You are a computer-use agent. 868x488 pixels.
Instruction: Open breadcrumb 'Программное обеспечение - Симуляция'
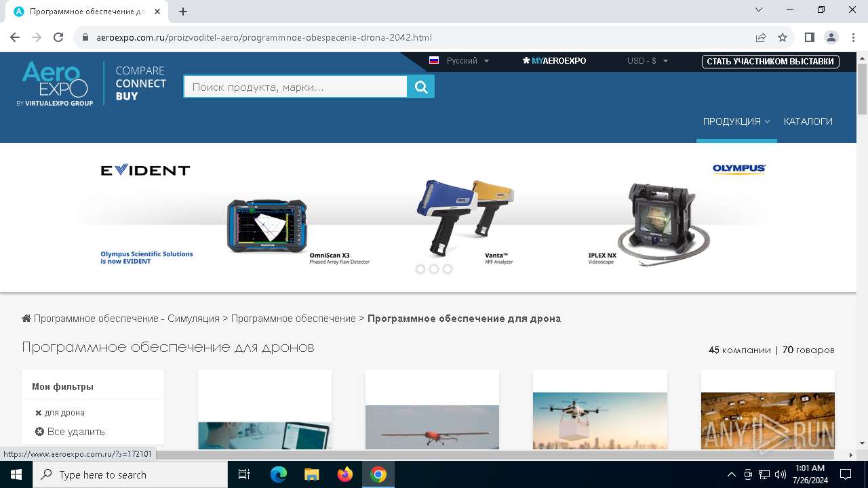(127, 318)
